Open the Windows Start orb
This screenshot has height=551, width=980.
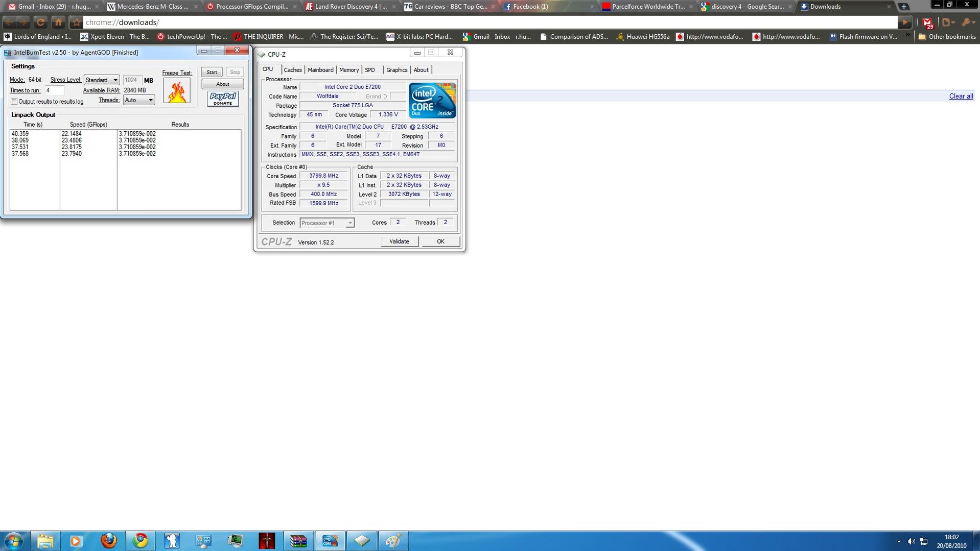[x=14, y=541]
